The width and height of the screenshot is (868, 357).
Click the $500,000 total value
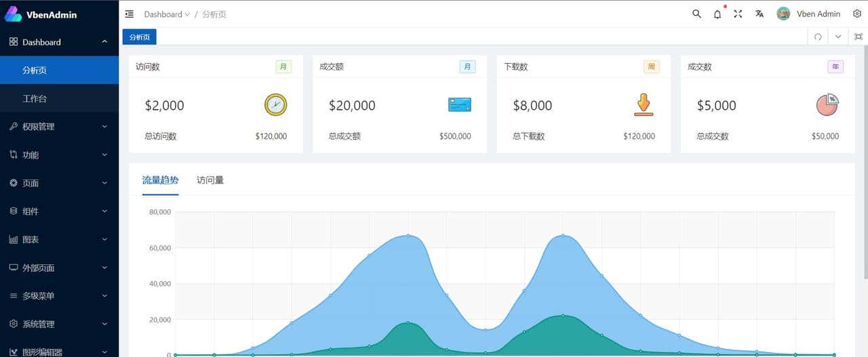[x=455, y=136]
